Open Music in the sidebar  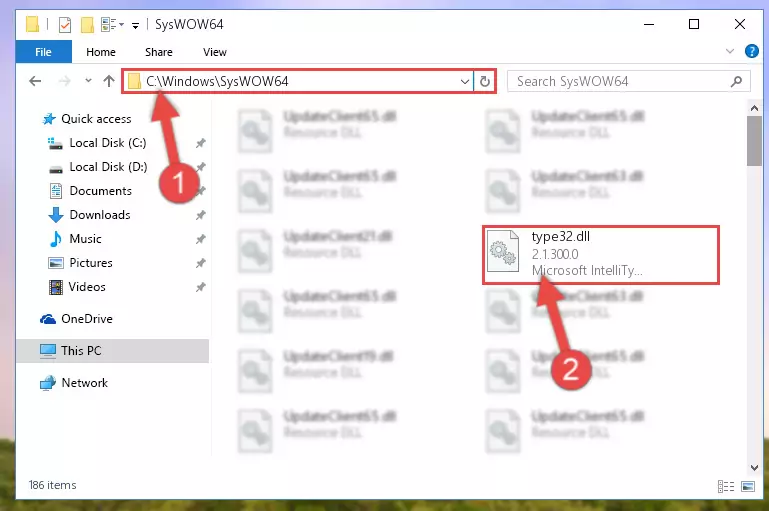85,239
